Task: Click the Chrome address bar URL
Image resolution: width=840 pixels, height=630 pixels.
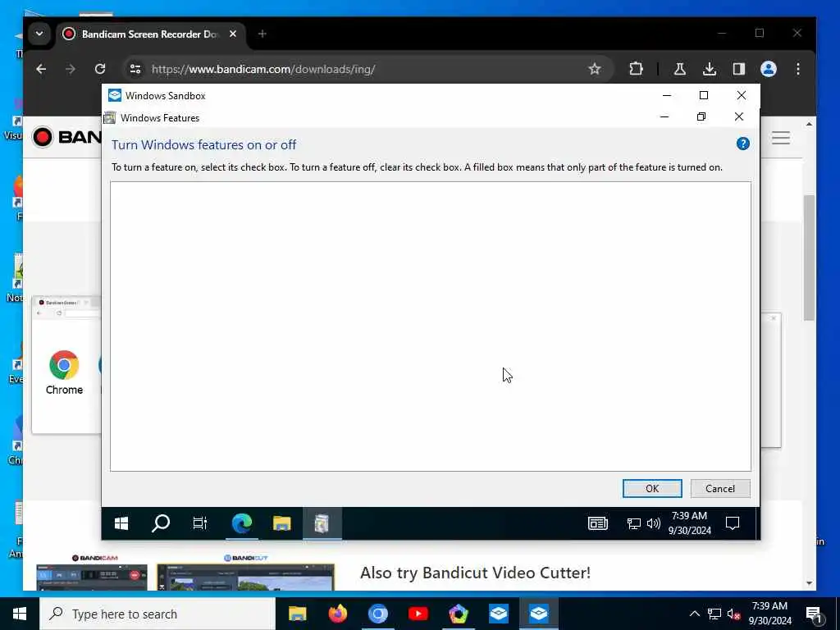Action: coord(263,69)
